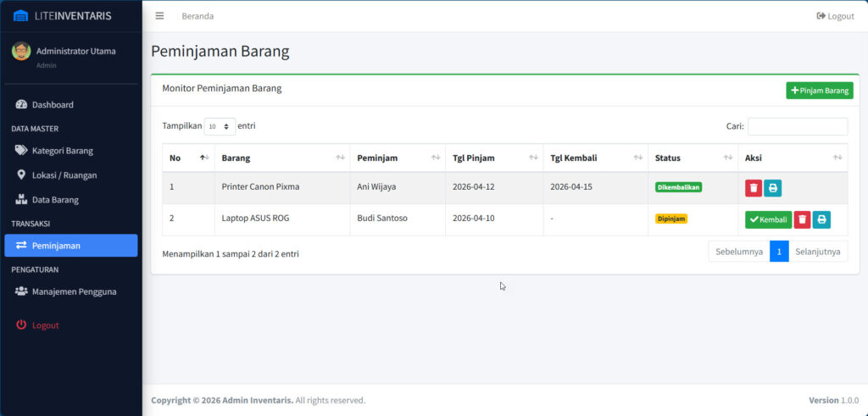Focus the Cari search field
This screenshot has width=868, height=416.
coord(797,126)
